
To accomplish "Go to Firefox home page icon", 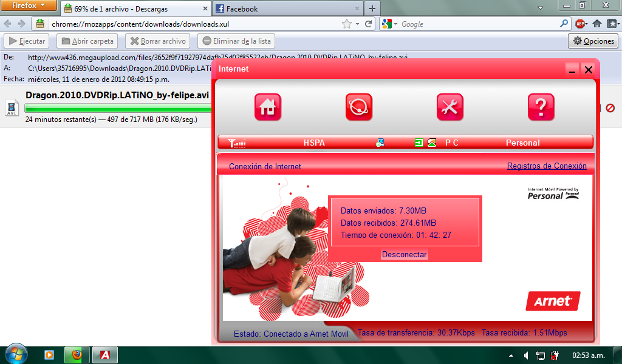I will [597, 24].
